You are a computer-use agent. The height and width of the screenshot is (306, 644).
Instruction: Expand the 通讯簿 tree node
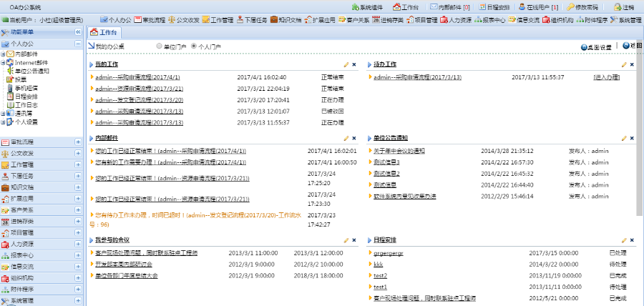(x=3, y=113)
